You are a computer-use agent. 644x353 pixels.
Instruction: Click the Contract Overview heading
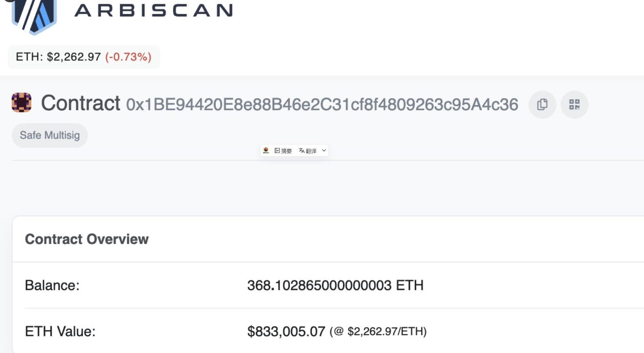[x=87, y=239]
